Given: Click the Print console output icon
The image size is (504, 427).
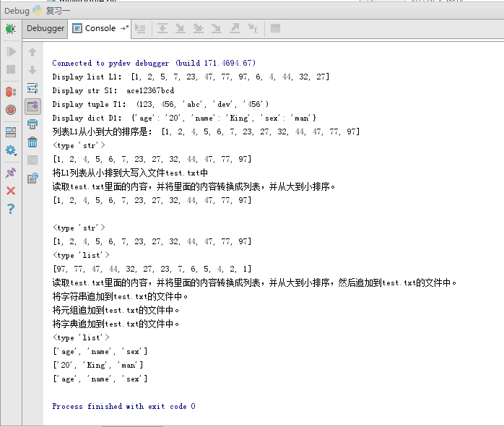Looking at the screenshot, I should 32,124.
